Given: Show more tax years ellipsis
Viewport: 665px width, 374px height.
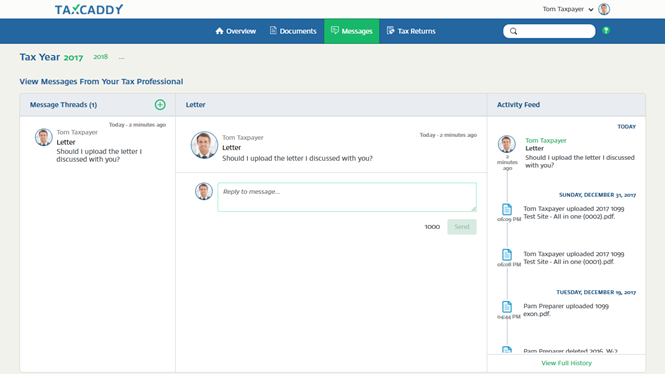Looking at the screenshot, I should pos(121,58).
